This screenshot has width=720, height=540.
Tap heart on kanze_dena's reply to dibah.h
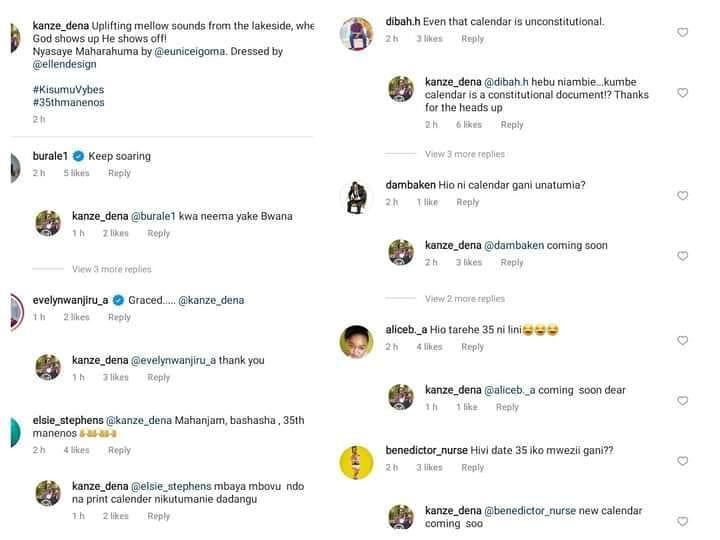pyautogui.click(x=683, y=93)
